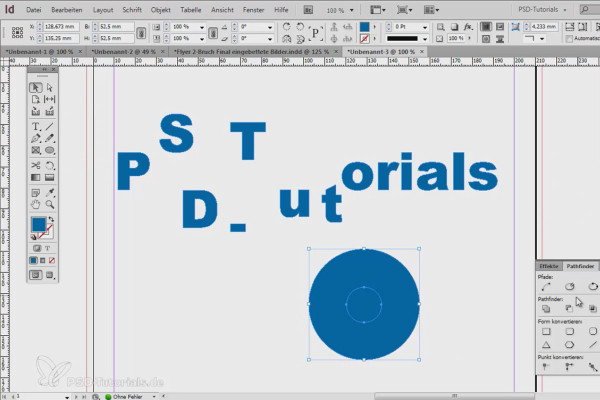Enable Apply None button in toolbox

click(52, 260)
